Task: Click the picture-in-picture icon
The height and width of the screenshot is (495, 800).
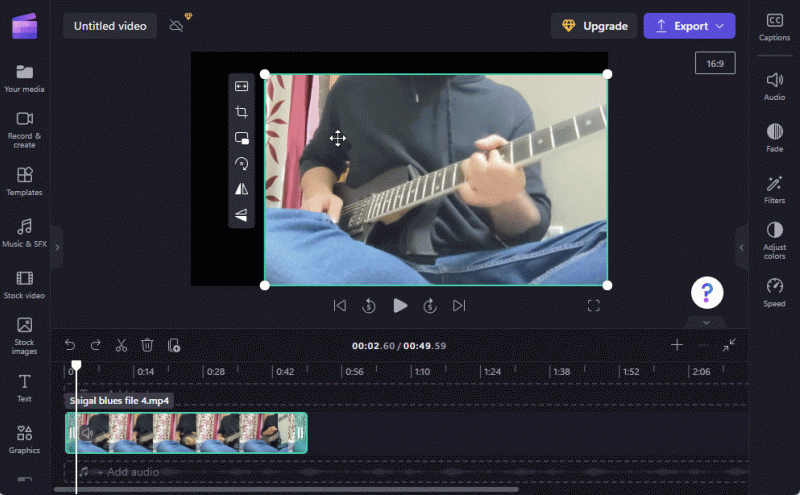Action: tap(241, 138)
